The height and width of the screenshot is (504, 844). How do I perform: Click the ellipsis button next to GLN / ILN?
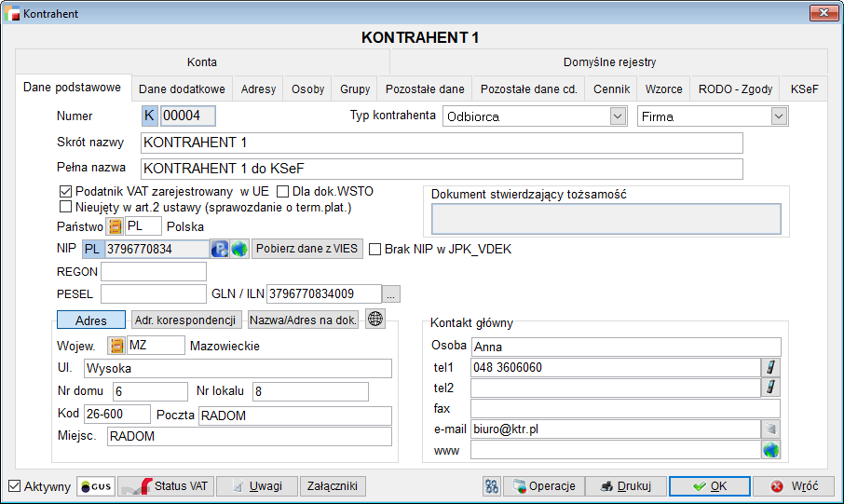point(391,294)
